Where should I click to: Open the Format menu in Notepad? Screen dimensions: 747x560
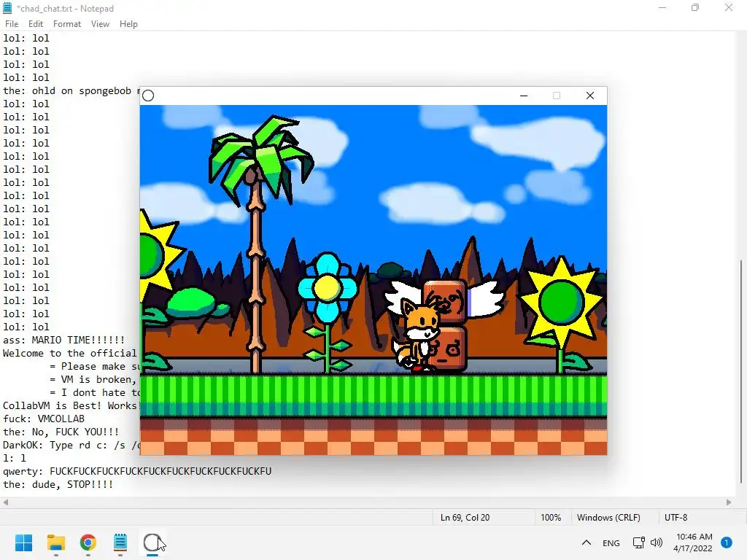coord(67,24)
